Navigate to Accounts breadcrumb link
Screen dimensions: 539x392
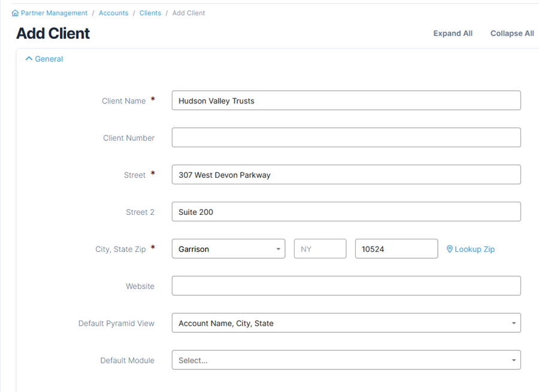pos(113,13)
